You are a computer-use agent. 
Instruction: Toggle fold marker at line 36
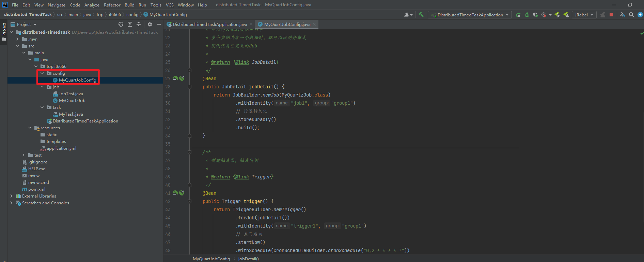click(x=189, y=152)
